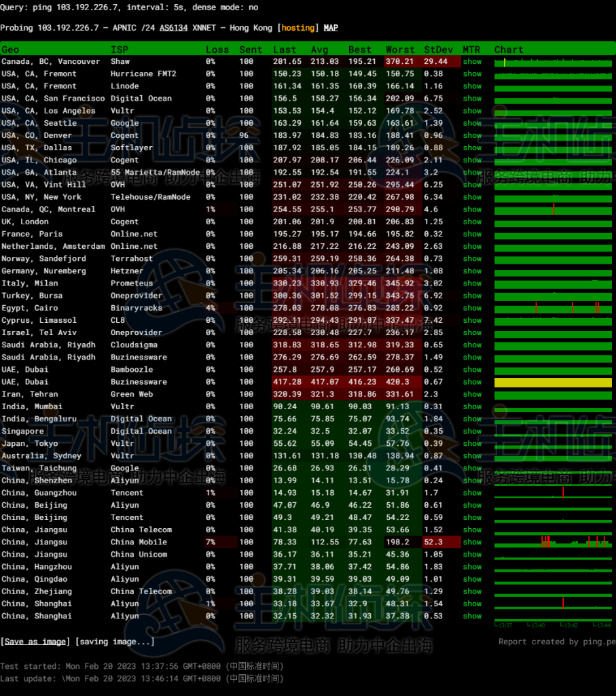Click the Egypt Cairo chart bar

pos(553,309)
